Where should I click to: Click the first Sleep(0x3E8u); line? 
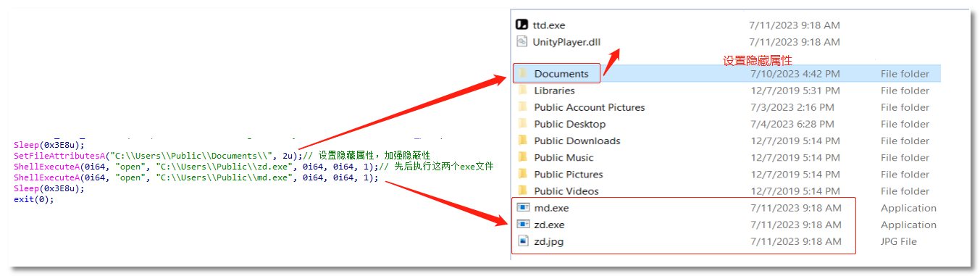[49, 145]
